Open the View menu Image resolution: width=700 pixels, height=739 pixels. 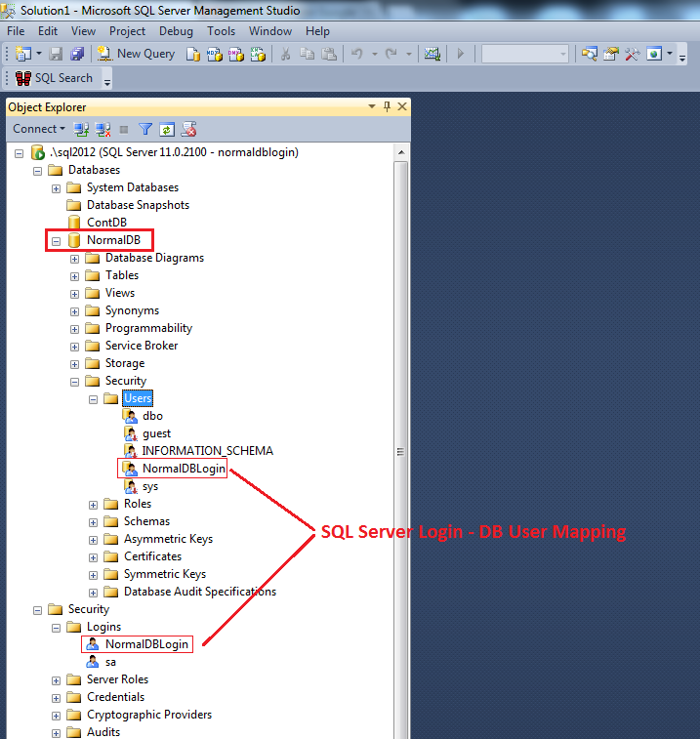[83, 31]
